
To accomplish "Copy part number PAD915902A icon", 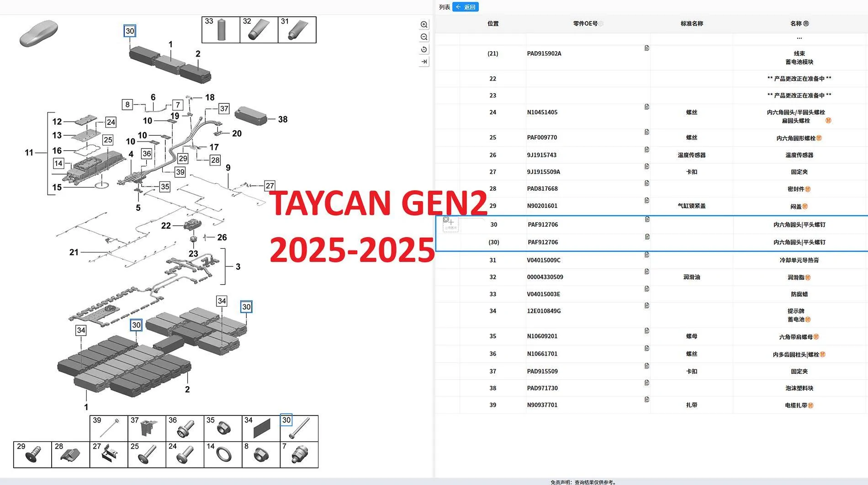I will [647, 48].
